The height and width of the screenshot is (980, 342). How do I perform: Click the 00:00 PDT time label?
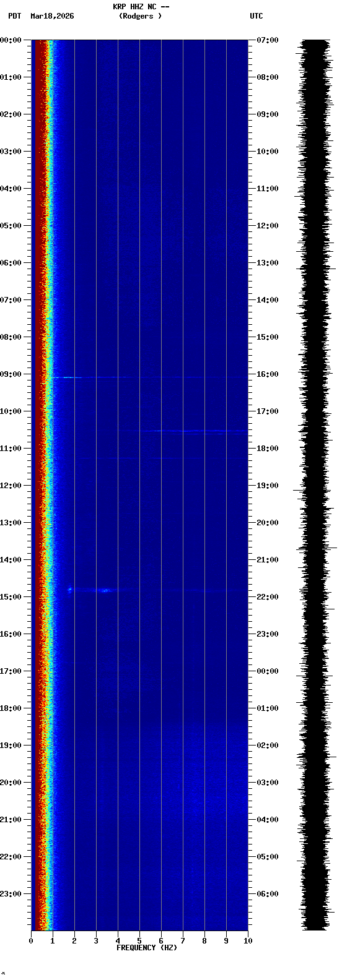click(x=11, y=40)
